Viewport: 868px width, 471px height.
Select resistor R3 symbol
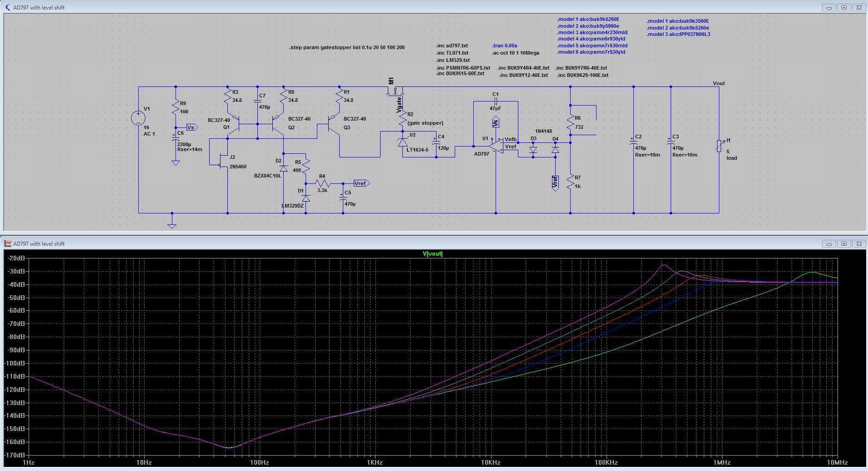[227, 96]
